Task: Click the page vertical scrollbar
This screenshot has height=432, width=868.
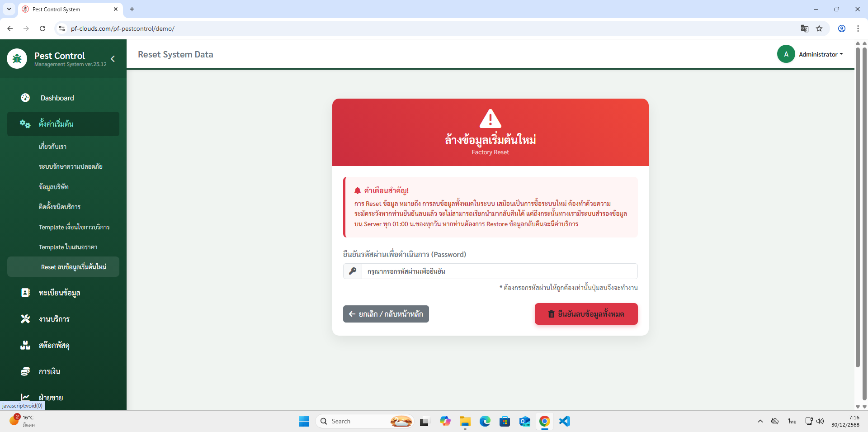Action: (858, 204)
